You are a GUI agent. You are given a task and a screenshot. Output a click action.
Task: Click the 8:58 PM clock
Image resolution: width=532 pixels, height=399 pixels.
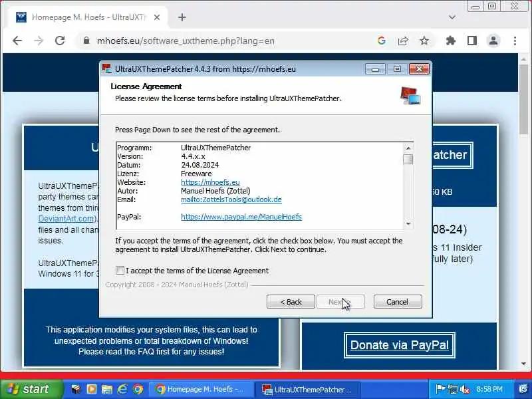[489, 389]
